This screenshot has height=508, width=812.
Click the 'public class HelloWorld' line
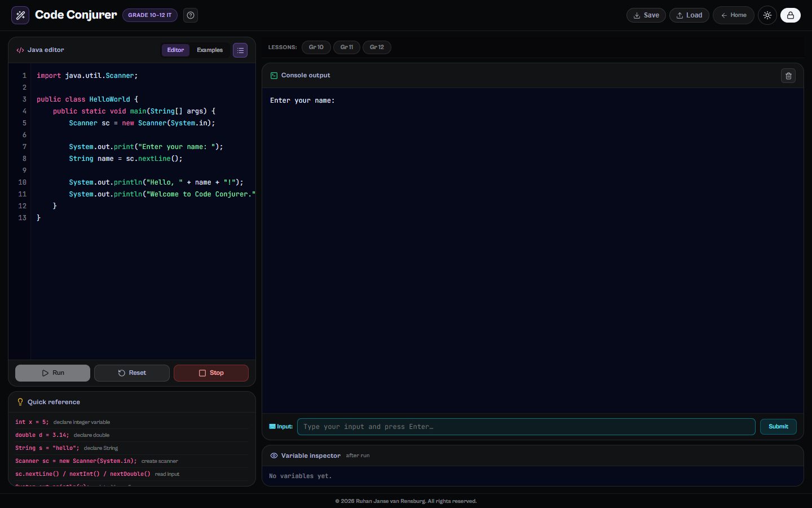click(87, 99)
